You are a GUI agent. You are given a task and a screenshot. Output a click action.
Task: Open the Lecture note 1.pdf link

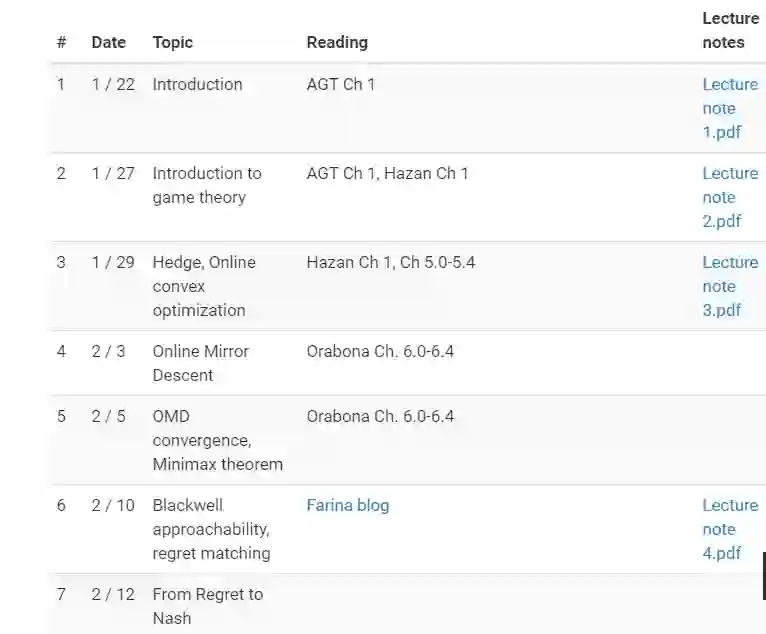729,108
